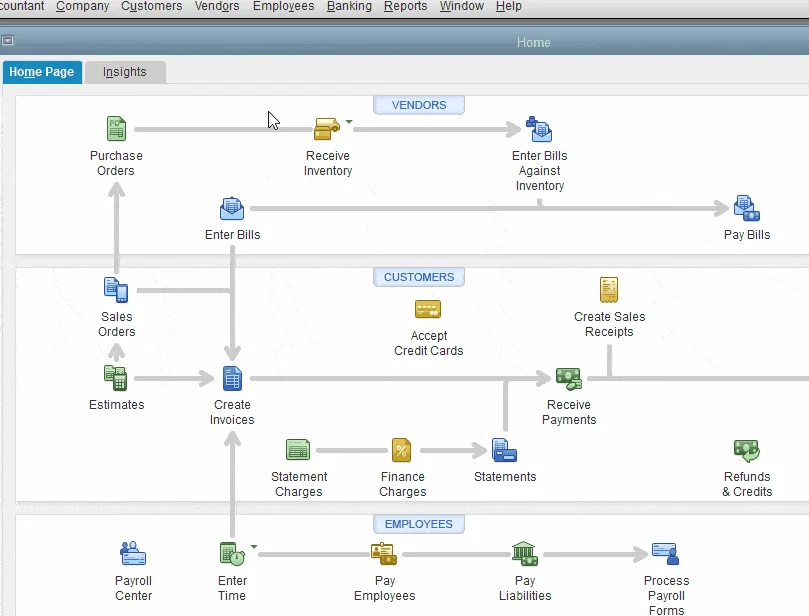809x616 pixels.
Task: Open the Pay Bills icon
Action: pyautogui.click(x=747, y=208)
